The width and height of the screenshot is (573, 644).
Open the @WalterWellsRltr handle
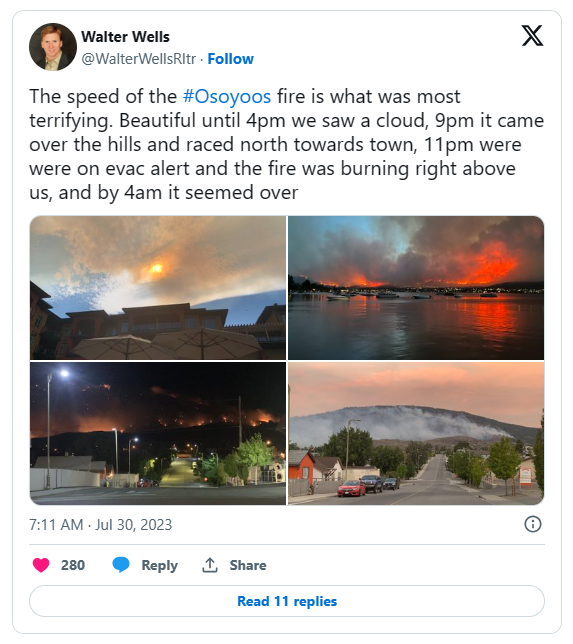point(138,59)
